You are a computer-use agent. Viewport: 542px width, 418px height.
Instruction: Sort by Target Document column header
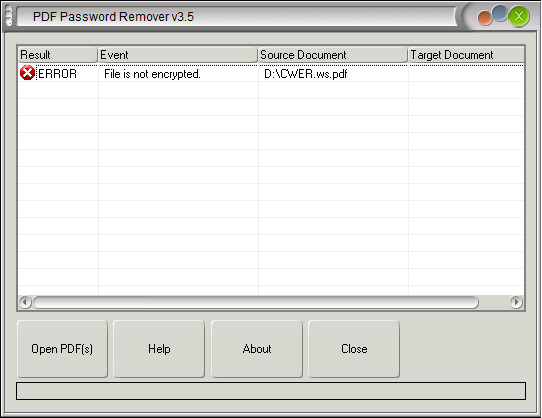[x=466, y=55]
